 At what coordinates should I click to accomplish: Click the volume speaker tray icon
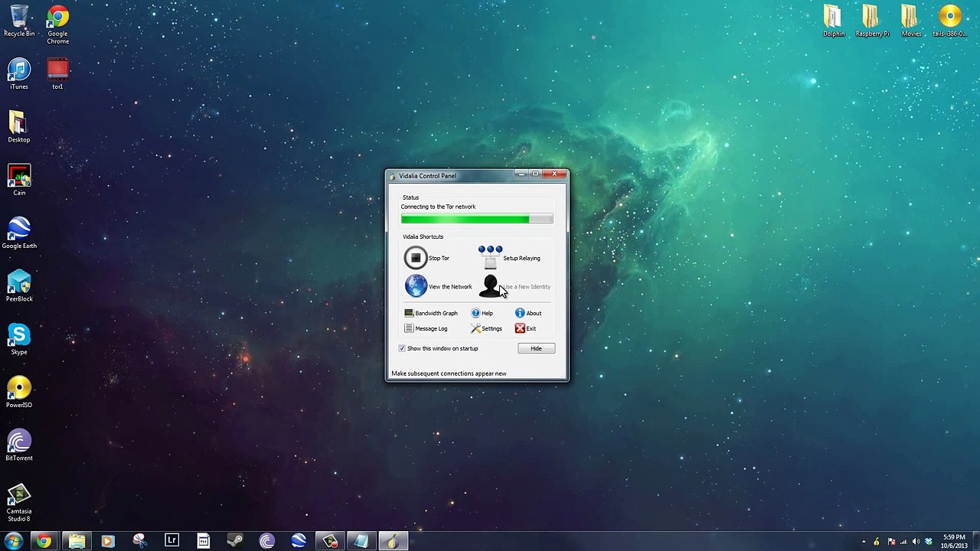coord(916,542)
